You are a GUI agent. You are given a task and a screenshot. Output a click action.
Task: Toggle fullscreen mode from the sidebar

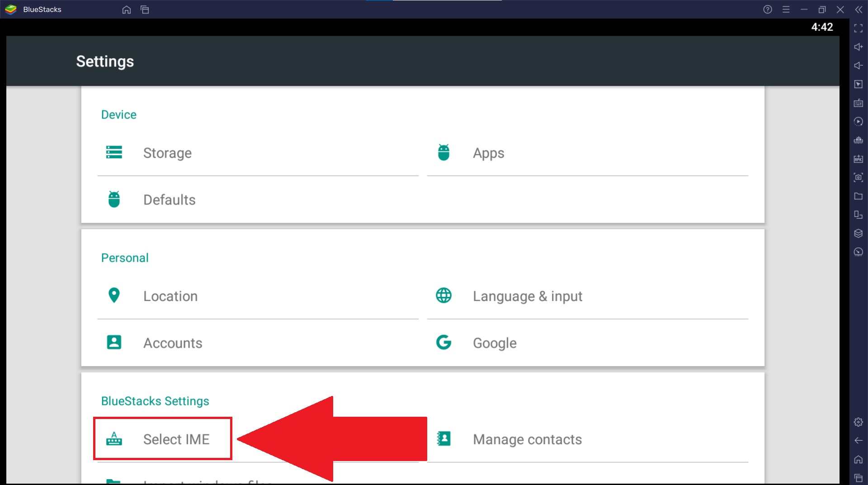pyautogui.click(x=858, y=28)
